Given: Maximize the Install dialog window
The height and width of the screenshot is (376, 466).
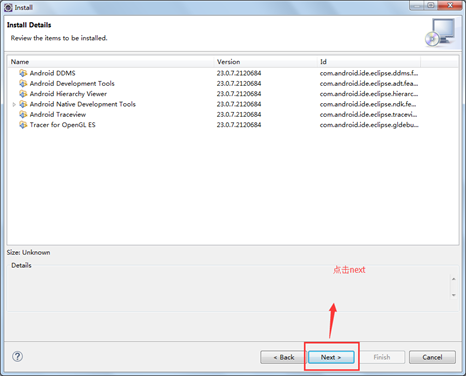Looking at the screenshot, I should 431,5.
